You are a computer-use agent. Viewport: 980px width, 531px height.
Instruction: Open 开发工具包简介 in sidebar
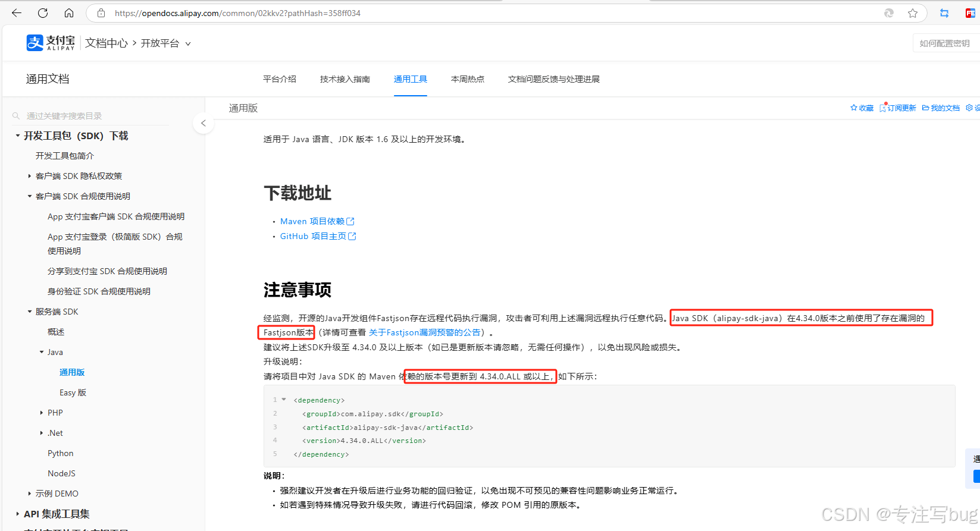pos(65,156)
